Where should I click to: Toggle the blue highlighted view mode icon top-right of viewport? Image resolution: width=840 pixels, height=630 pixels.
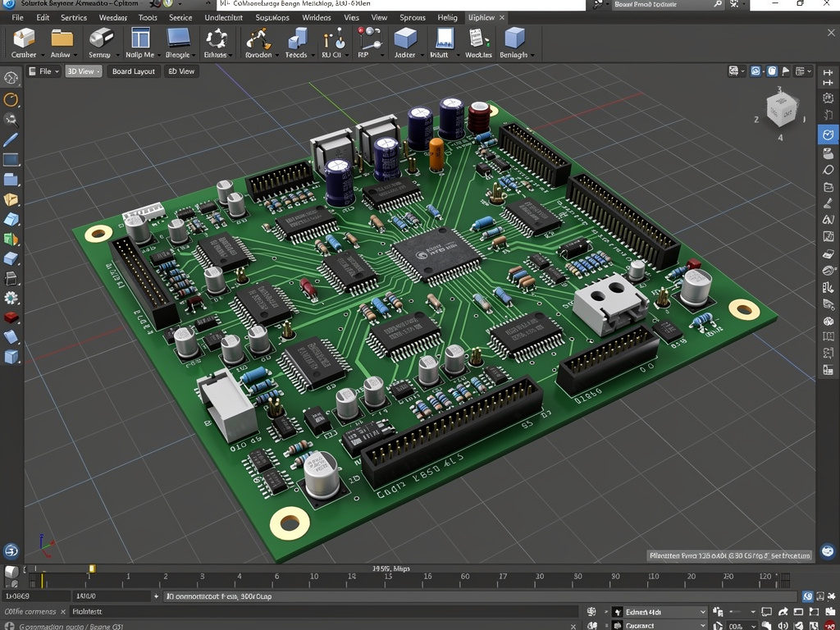tap(756, 72)
